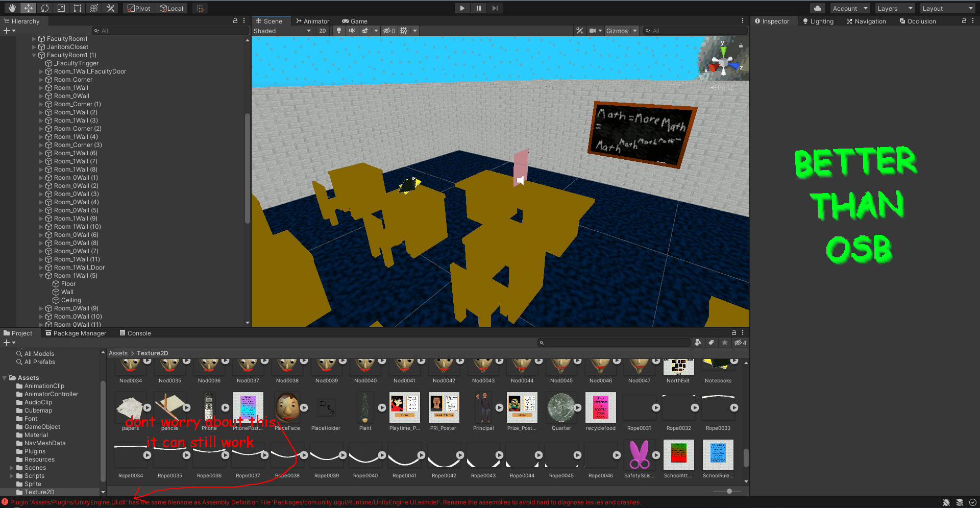Open scene view effects toggle star icon
Screen dimensions: 980x508
364,31
